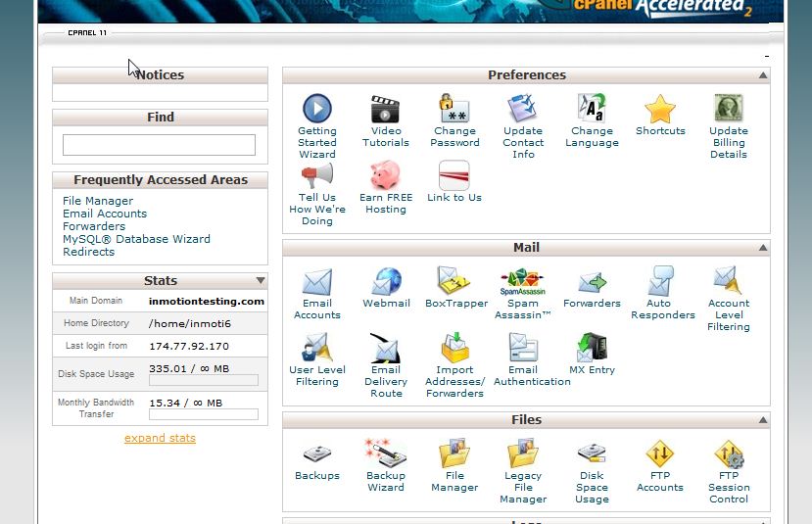Collapse the Files section arrow
The width and height of the screenshot is (812, 524).
click(x=763, y=420)
